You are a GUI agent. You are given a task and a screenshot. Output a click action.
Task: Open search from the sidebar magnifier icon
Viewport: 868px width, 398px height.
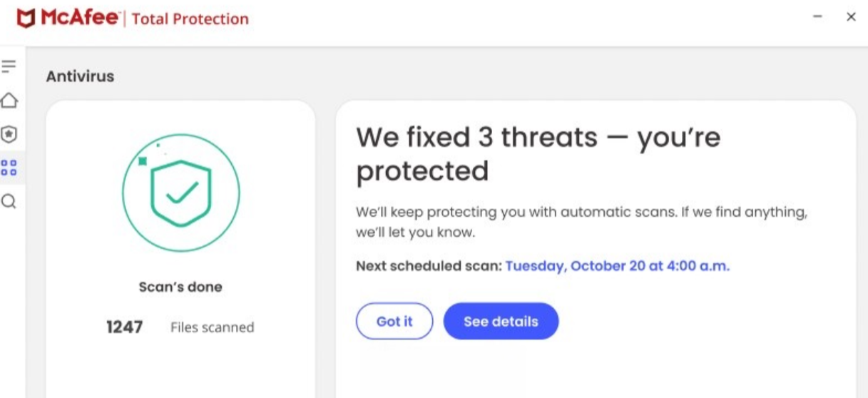(9, 203)
